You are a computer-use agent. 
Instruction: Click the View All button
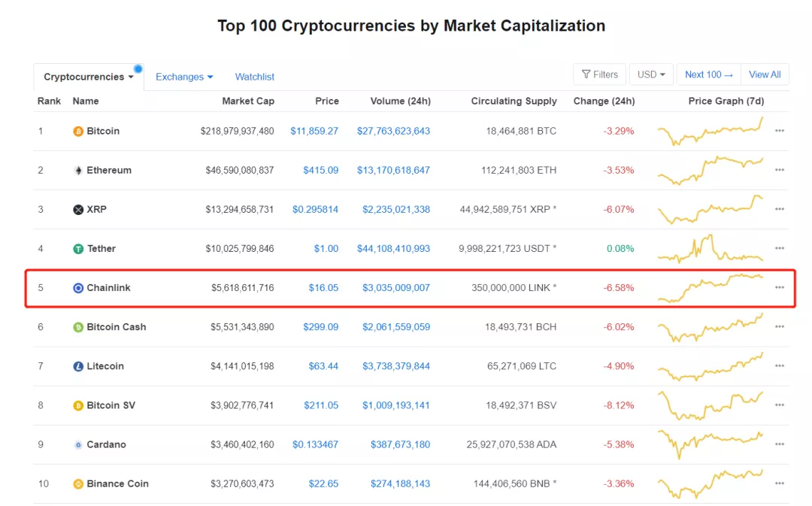click(765, 74)
